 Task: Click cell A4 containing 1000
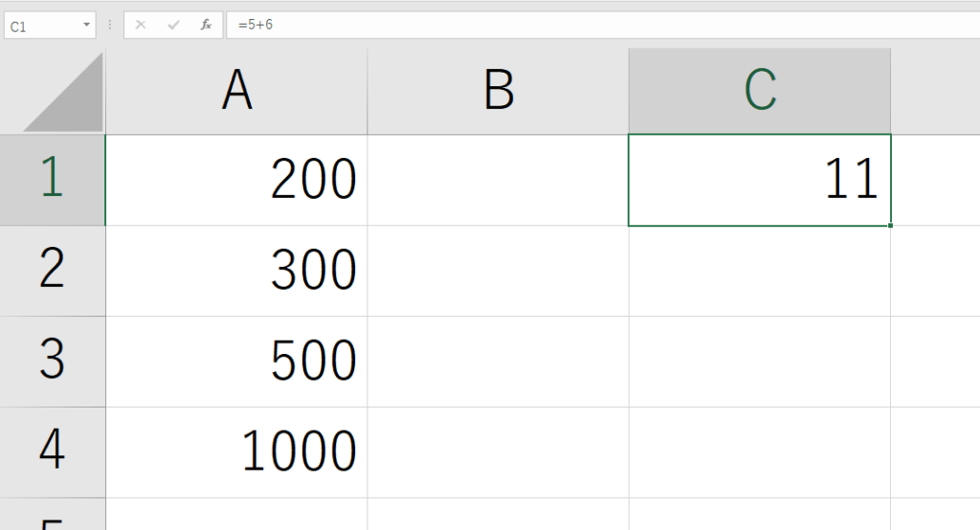pyautogui.click(x=236, y=452)
